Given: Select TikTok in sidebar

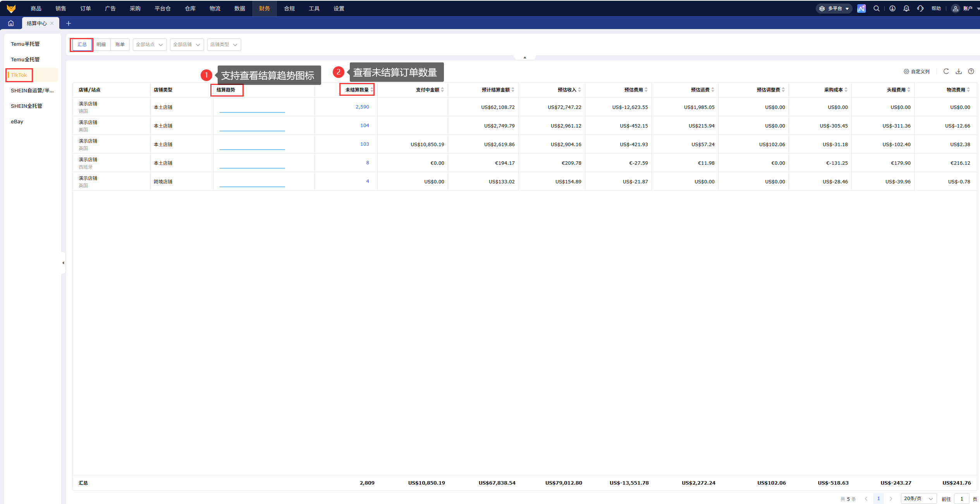Looking at the screenshot, I should [32, 75].
